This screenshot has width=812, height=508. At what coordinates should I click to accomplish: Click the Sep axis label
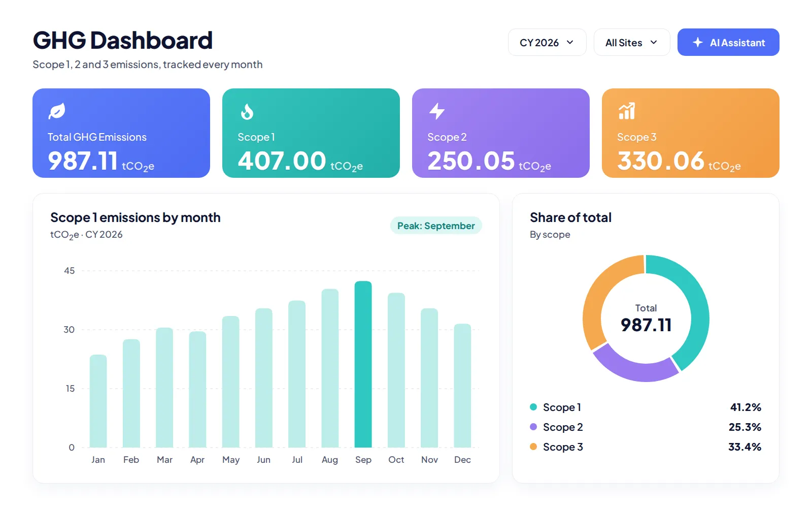[363, 459]
